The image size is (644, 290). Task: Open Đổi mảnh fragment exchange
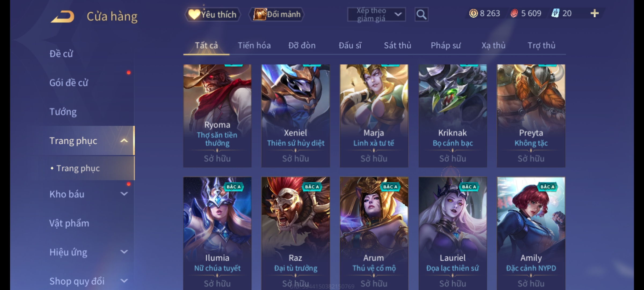click(277, 14)
